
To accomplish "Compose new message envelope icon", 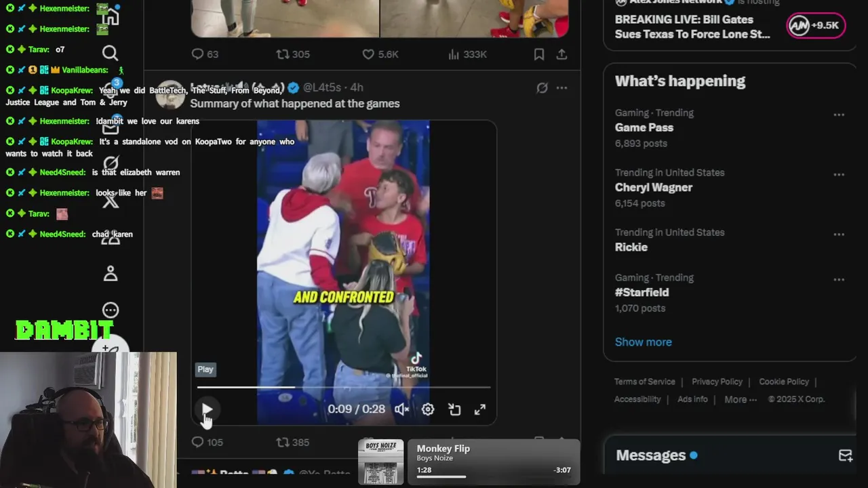I will [845, 455].
